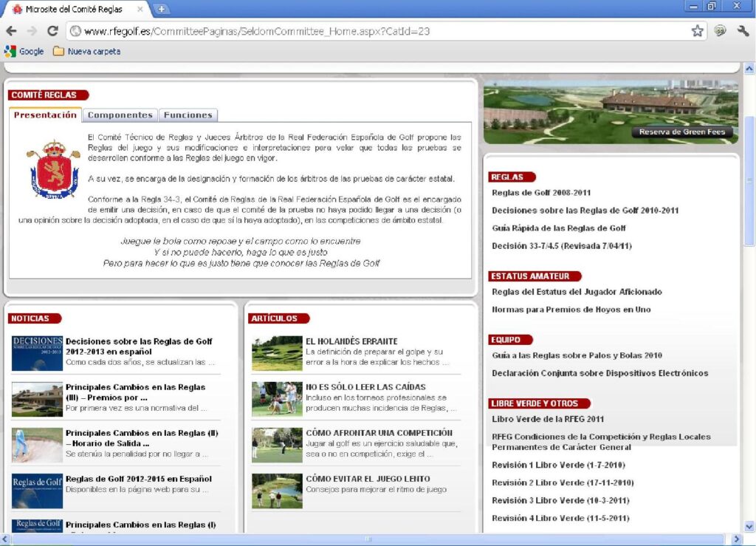This screenshot has width=756, height=546.
Task: Reload the page with refresh icon
Action: tap(52, 31)
